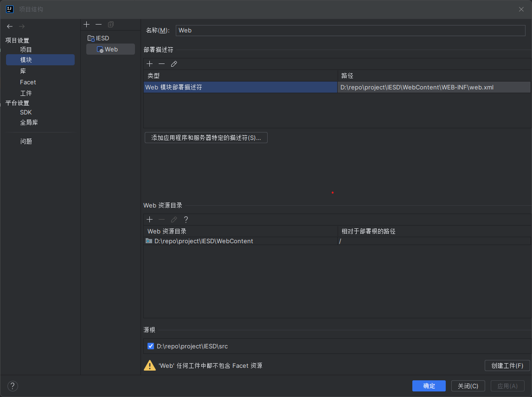Click the 应用(A) button
The height and width of the screenshot is (397, 532).
coord(507,386)
